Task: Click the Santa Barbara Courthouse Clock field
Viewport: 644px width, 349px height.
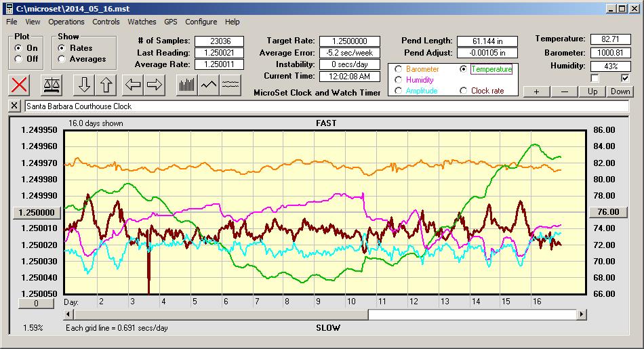Action: pos(325,106)
